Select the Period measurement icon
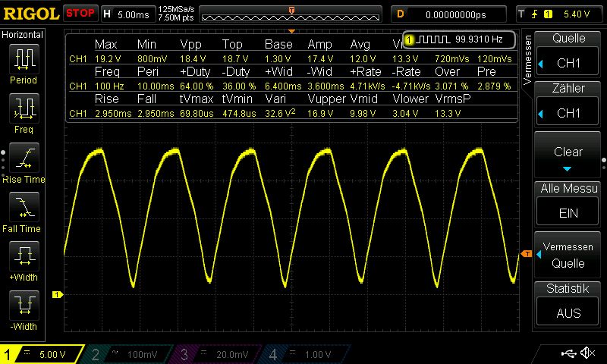This screenshot has width=607, height=364. coord(23,63)
